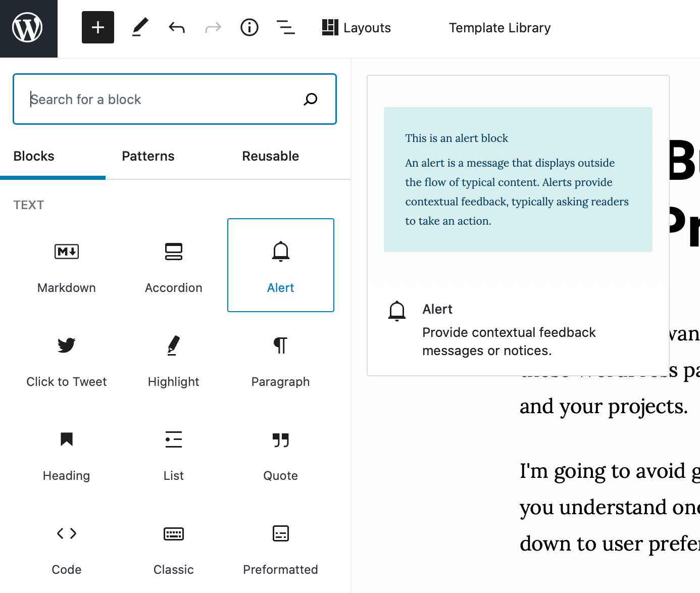Click inside the block search field
700x593 pixels.
click(x=152, y=99)
